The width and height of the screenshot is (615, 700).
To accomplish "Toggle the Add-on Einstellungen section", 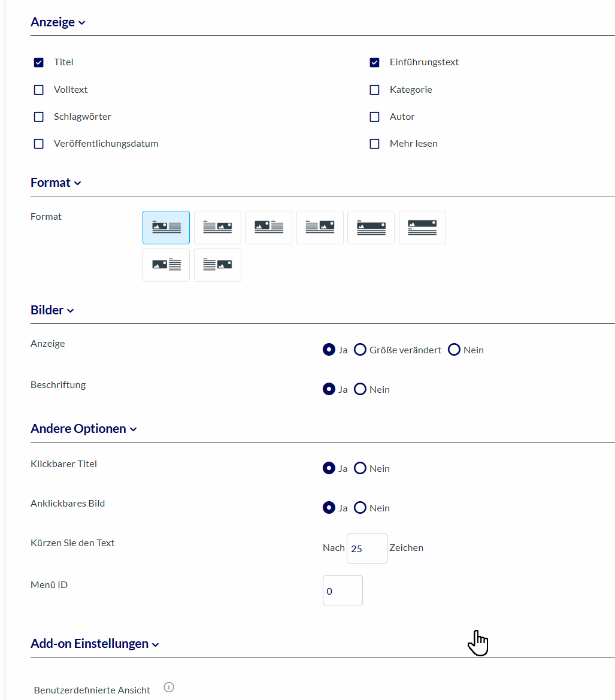I will 95,644.
